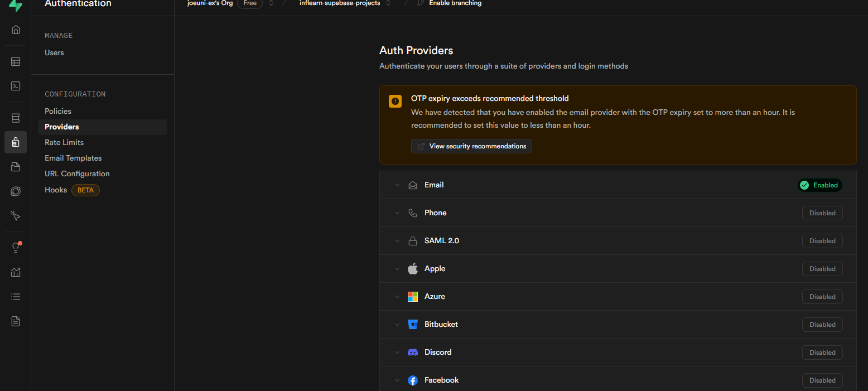
Task: Click the Email envelope provider icon
Action: point(413,185)
